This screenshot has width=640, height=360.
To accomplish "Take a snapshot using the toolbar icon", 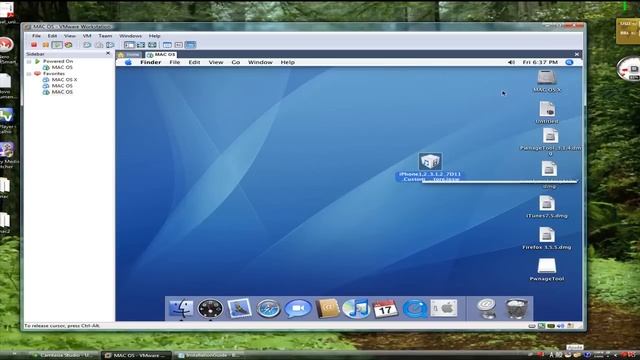I will (87, 45).
